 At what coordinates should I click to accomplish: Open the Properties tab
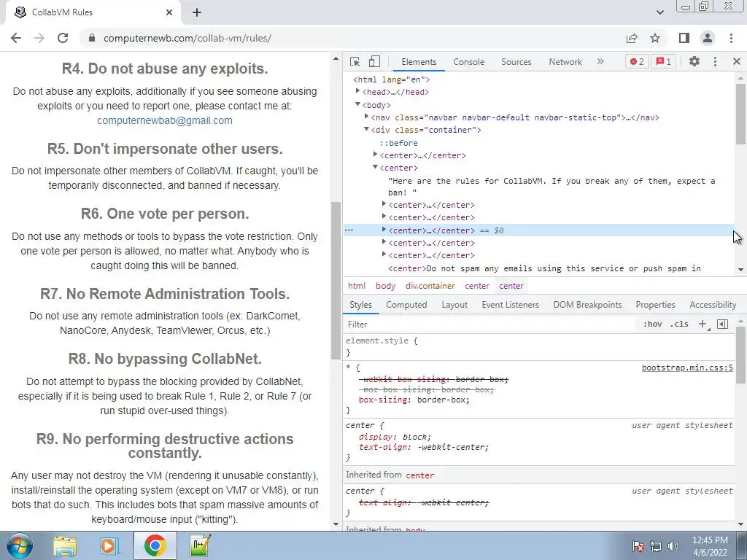[655, 305]
